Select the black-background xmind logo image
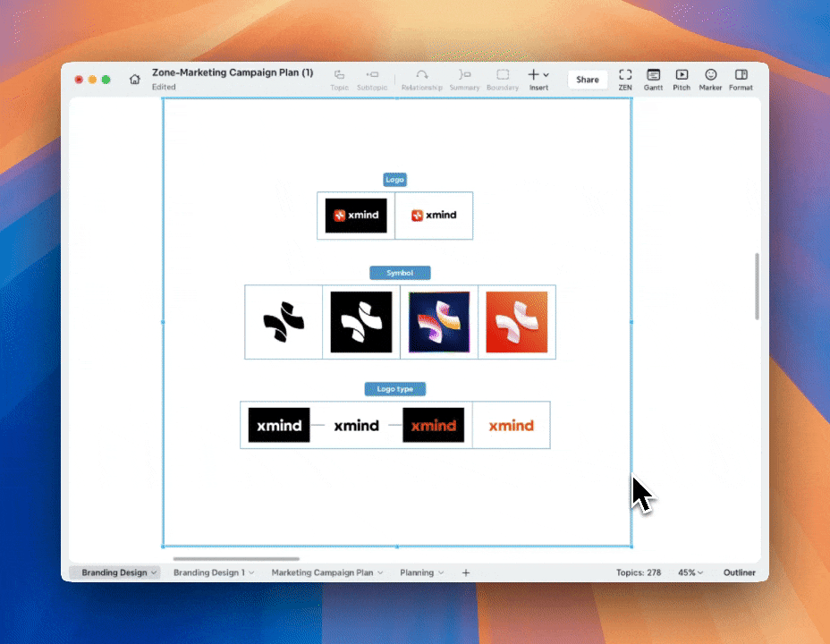830x644 pixels. coord(356,216)
